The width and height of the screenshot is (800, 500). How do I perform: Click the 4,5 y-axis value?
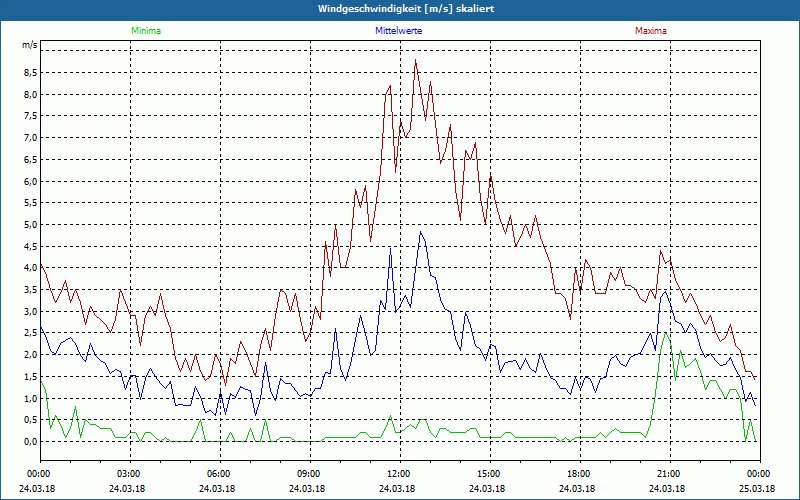30,246
